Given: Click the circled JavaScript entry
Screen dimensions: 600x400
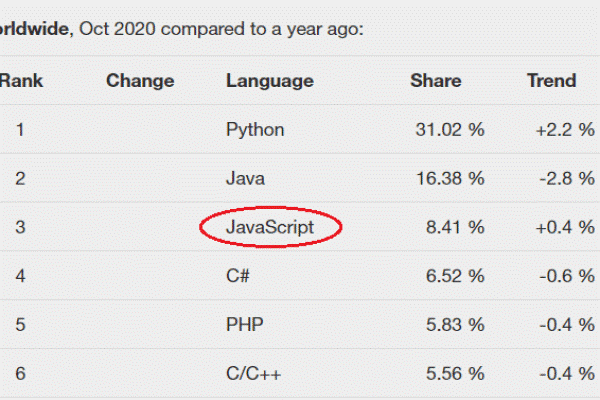Looking at the screenshot, I should [270, 227].
